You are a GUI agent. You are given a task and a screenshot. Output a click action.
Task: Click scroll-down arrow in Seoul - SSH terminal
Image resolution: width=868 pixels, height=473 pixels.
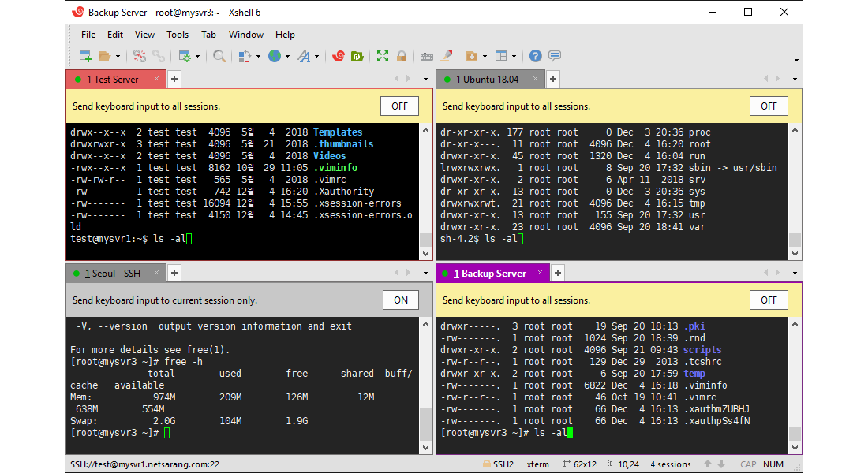click(x=425, y=448)
